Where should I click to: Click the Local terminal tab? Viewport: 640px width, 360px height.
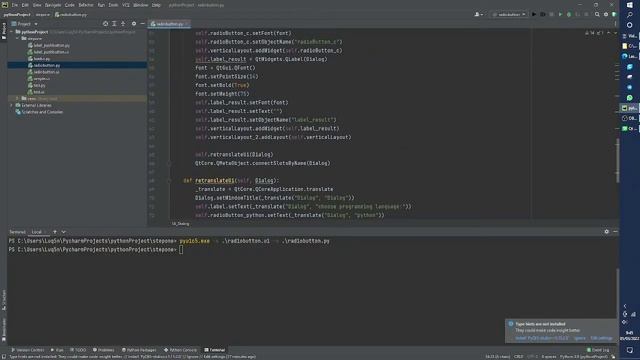pos(37,232)
